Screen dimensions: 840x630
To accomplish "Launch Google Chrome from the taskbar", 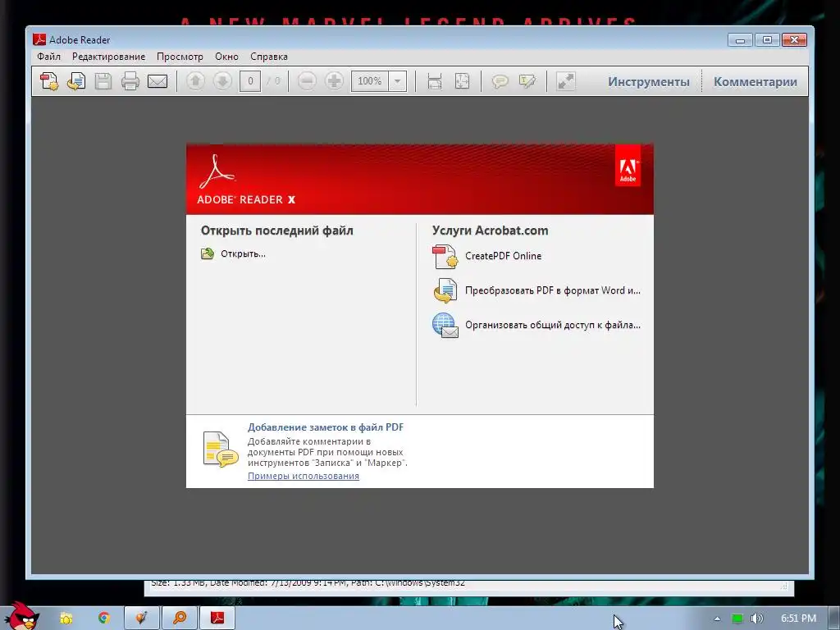I will 104,618.
